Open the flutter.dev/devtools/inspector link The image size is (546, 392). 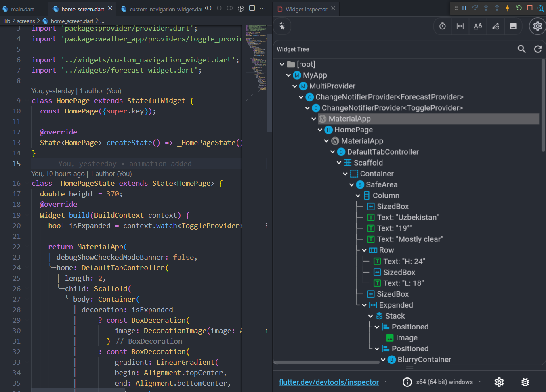[328, 382]
